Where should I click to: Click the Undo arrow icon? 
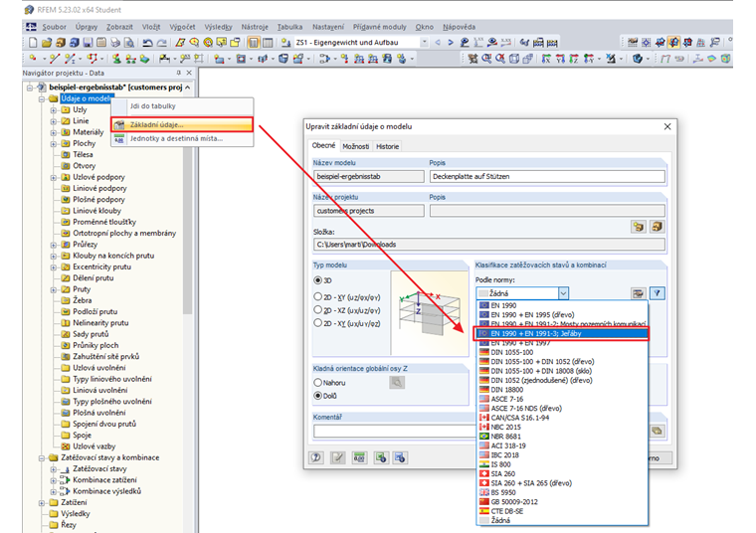[x=148, y=43]
